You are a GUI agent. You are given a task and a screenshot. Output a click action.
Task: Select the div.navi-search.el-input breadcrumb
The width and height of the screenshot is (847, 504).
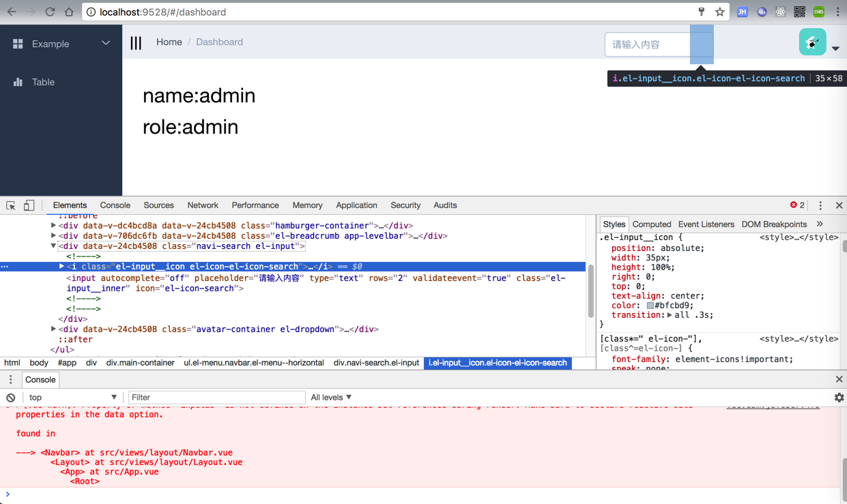pos(376,363)
